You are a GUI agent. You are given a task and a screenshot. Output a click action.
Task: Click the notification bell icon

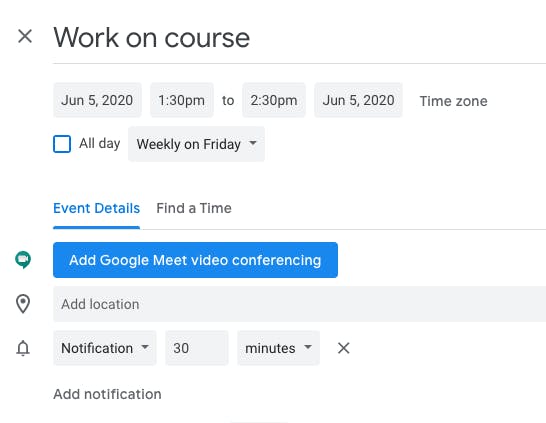click(23, 348)
